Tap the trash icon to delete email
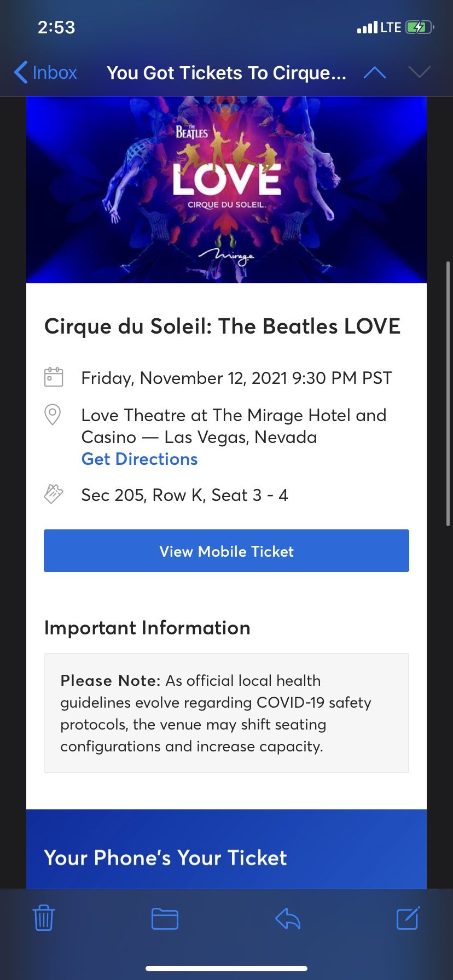Screen dimensions: 453x980 44,918
